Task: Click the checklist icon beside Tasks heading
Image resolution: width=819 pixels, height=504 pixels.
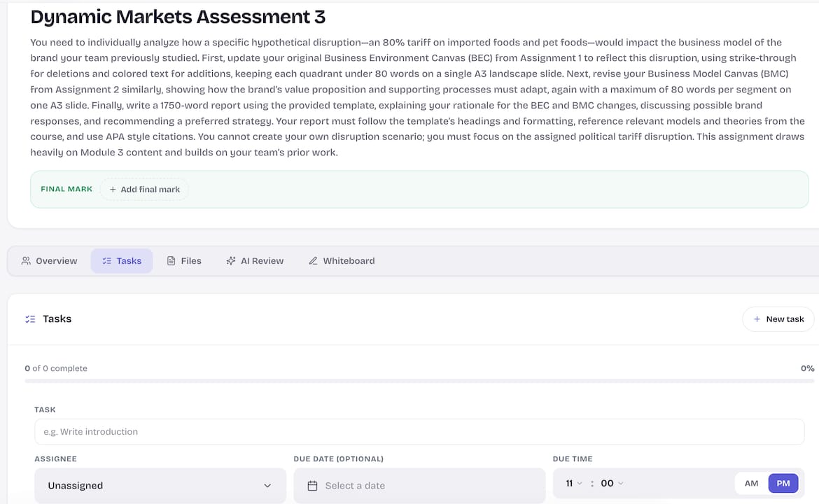Action: (30, 319)
